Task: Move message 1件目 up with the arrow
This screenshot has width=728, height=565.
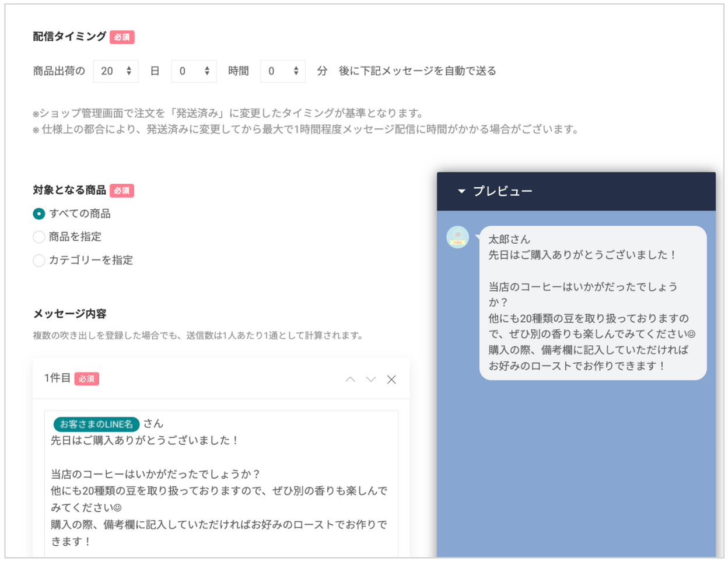Action: click(350, 379)
